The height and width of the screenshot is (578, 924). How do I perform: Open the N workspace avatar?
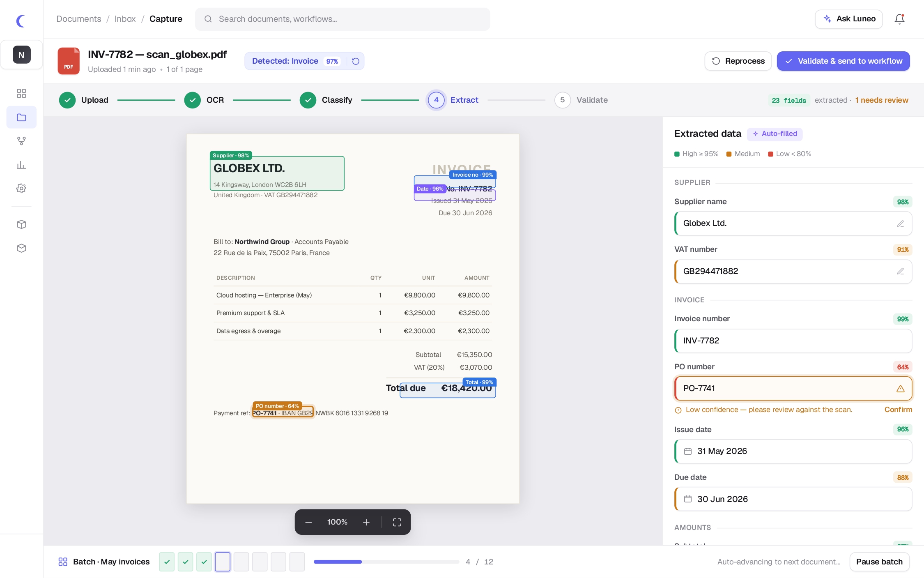pos(21,55)
